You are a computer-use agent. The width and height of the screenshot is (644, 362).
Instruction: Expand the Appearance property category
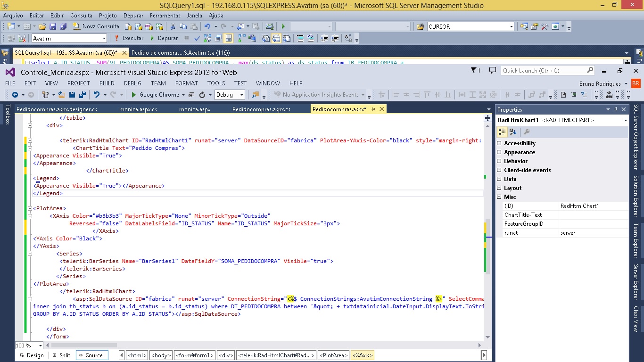[499, 152]
